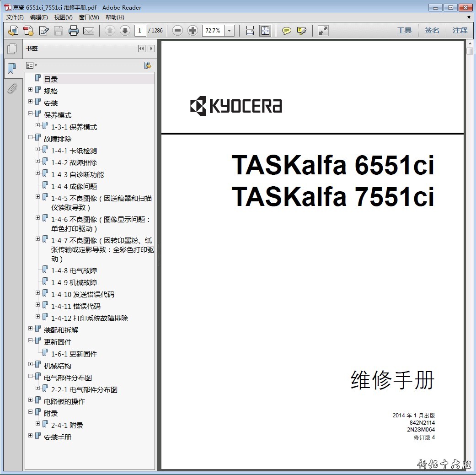The image size is (476, 475).
Task: Open the 工具 pane
Action: [x=404, y=30]
